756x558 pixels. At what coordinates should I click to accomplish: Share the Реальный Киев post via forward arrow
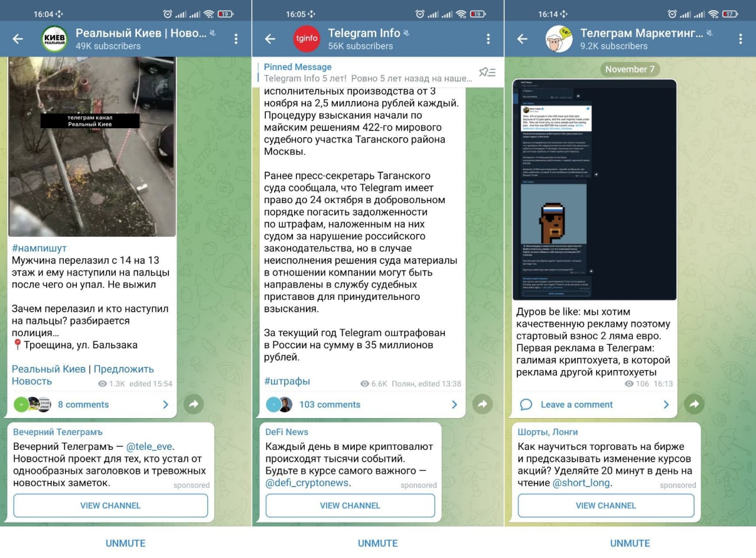coord(193,404)
